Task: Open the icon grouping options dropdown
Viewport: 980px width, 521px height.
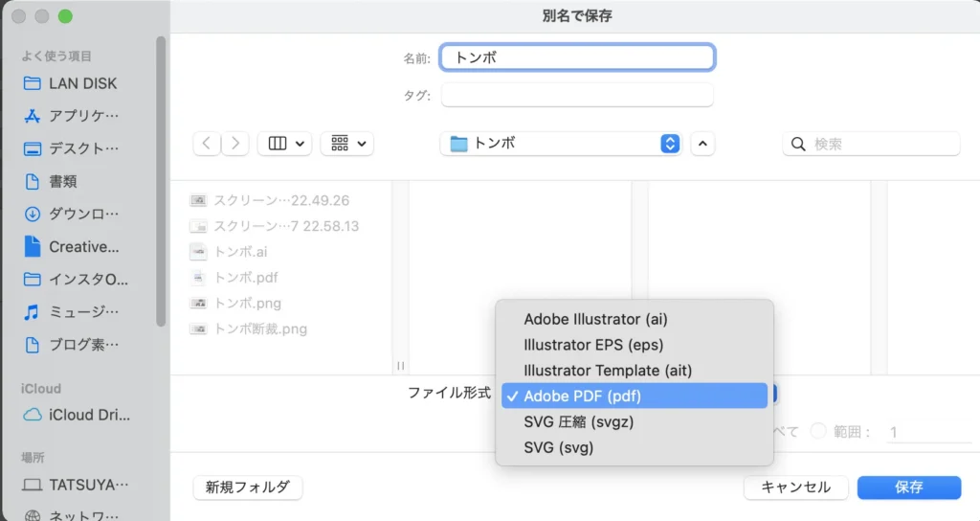Action: click(x=346, y=144)
